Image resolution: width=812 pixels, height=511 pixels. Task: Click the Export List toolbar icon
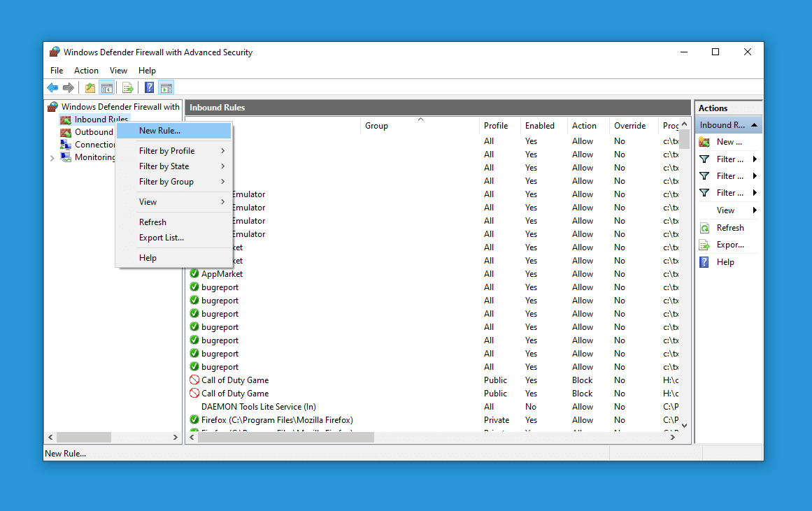tap(127, 87)
